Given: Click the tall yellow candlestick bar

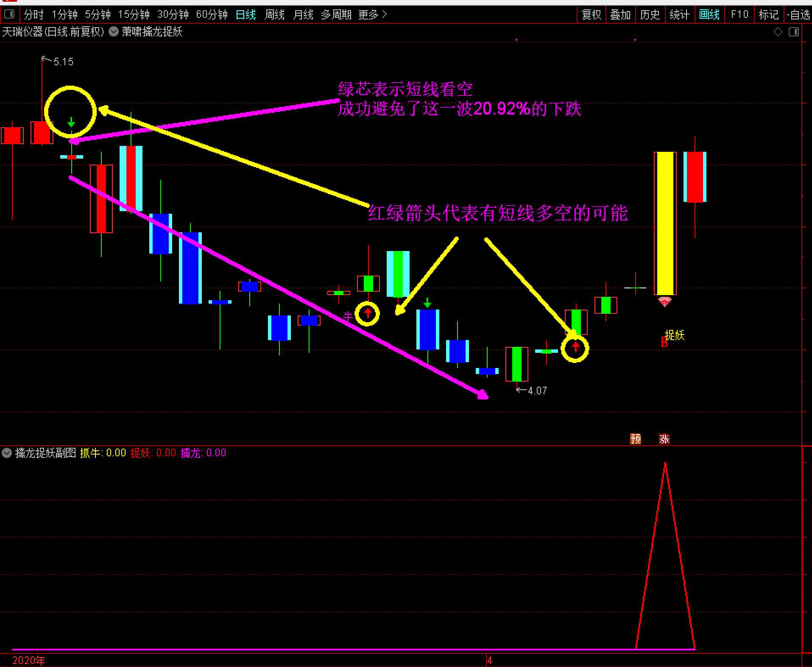Looking at the screenshot, I should click(x=665, y=223).
